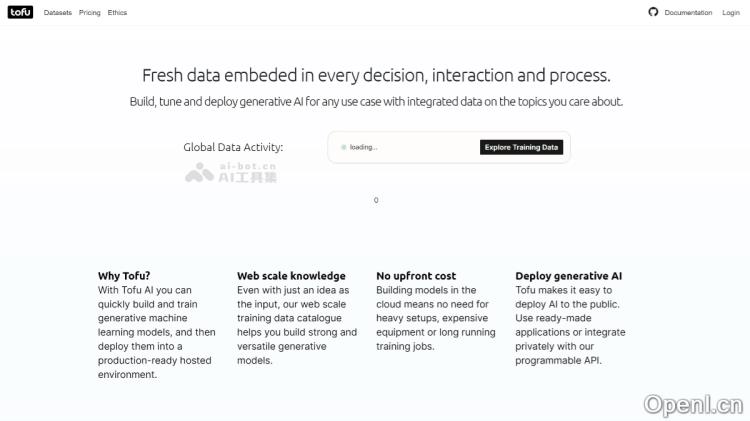Click the Login link
This screenshot has height=421, width=750.
coord(731,13)
